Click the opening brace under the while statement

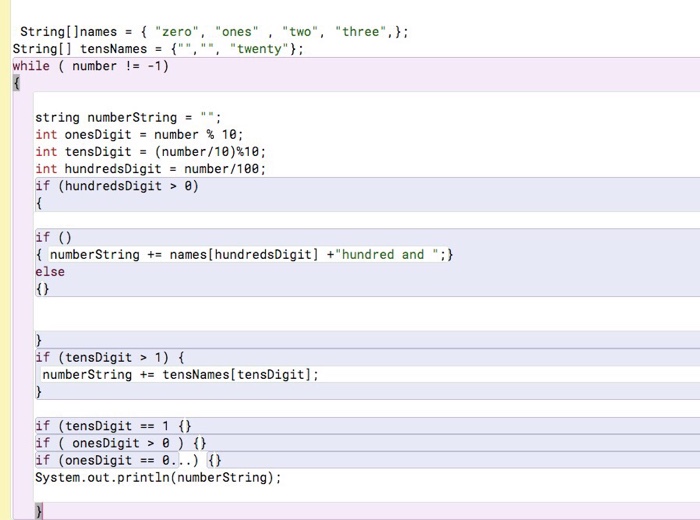(x=17, y=83)
